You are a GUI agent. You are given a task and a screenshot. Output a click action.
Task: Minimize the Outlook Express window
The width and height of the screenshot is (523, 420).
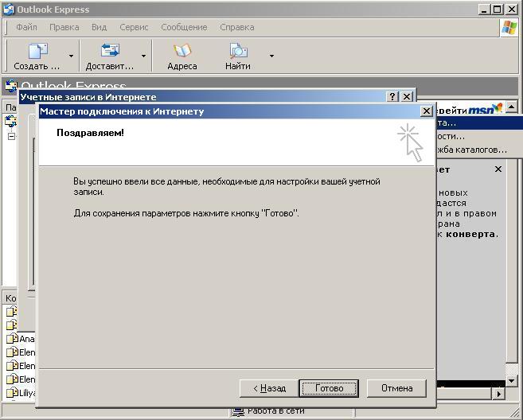click(x=484, y=9)
